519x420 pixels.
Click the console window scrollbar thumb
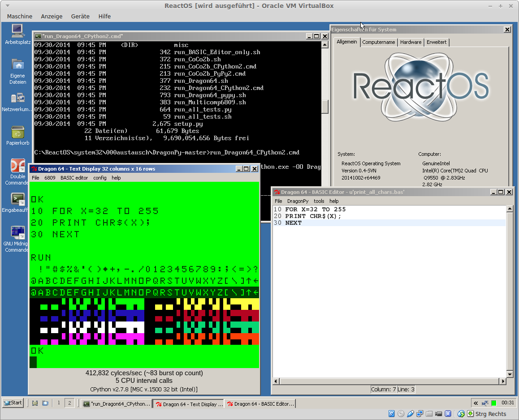(x=324, y=107)
